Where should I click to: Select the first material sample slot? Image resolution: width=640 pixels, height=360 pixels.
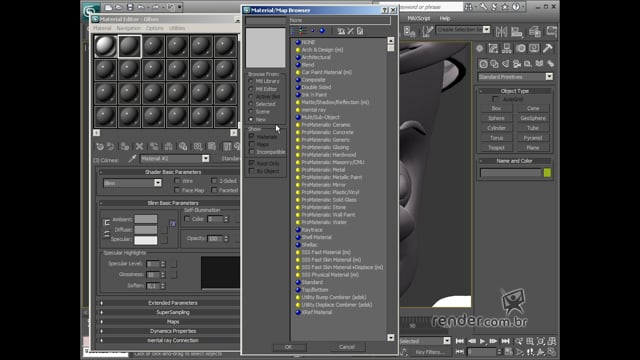(106, 46)
